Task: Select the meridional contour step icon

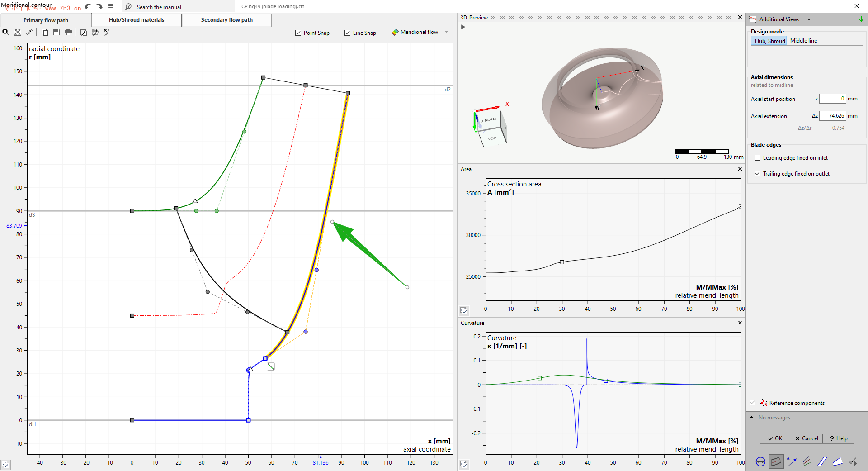Action: click(x=776, y=461)
